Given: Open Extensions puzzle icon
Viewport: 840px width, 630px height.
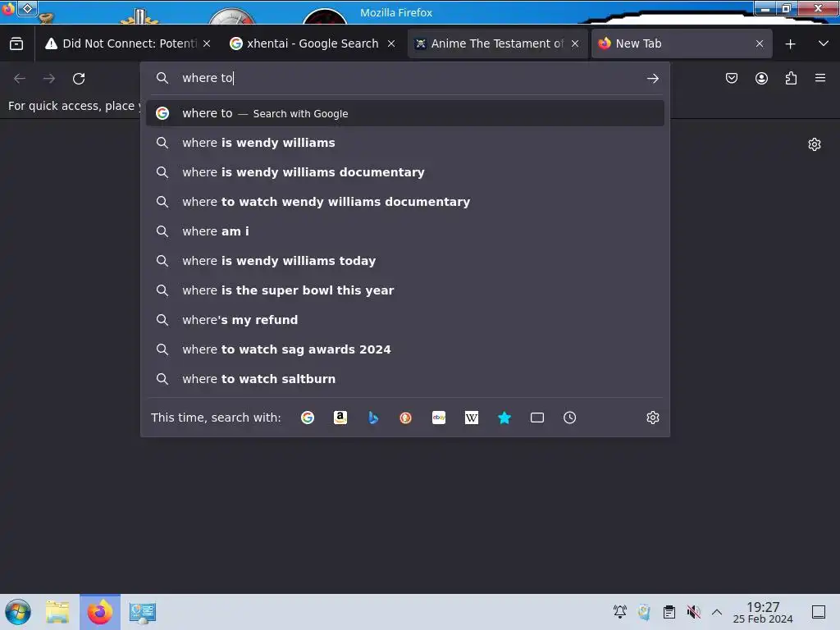Looking at the screenshot, I should click(x=791, y=78).
